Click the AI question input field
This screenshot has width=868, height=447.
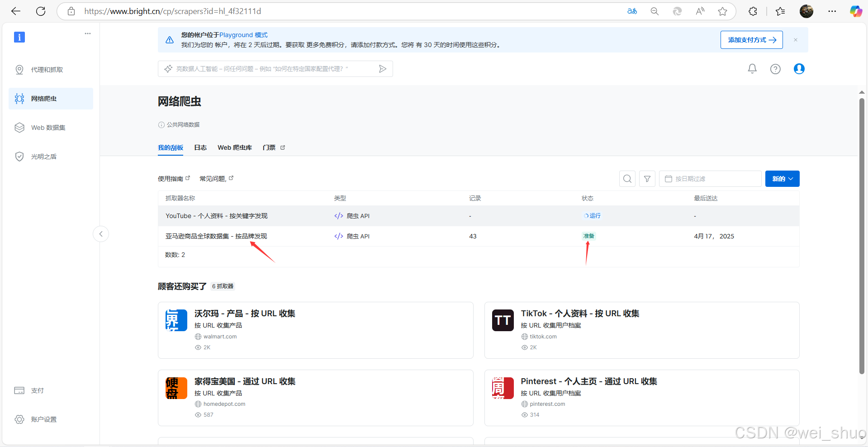275,69
